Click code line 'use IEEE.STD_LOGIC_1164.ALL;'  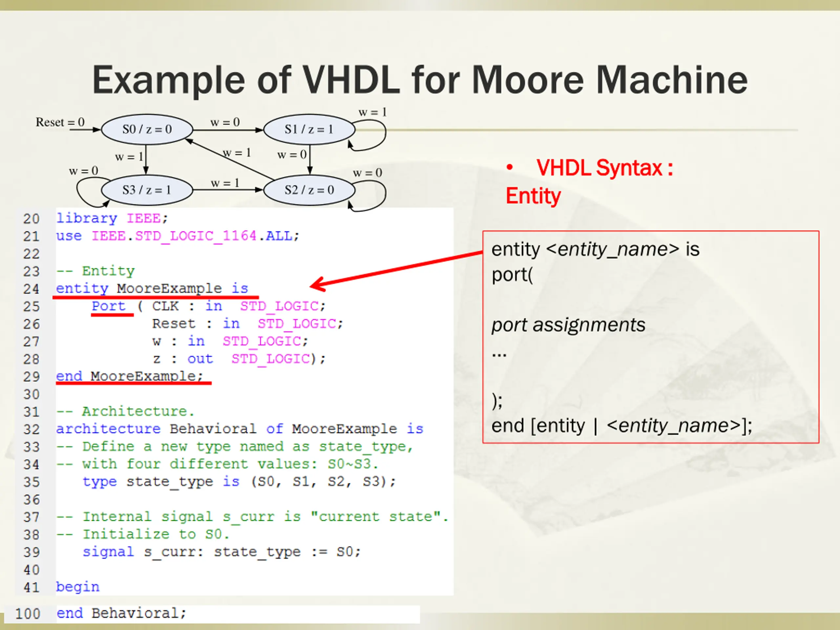coord(178,236)
